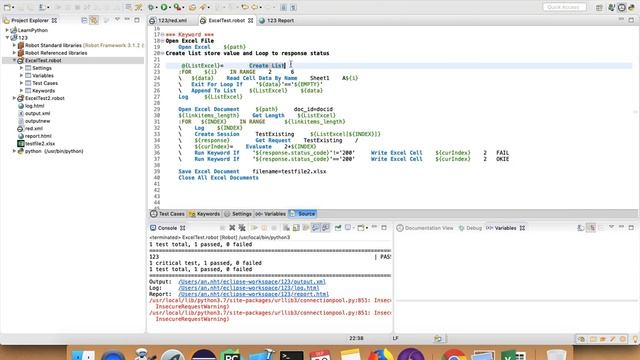Image resolution: width=640 pixels, height=360 pixels.
Task: Select the Source bottom tab
Action: 302,213
